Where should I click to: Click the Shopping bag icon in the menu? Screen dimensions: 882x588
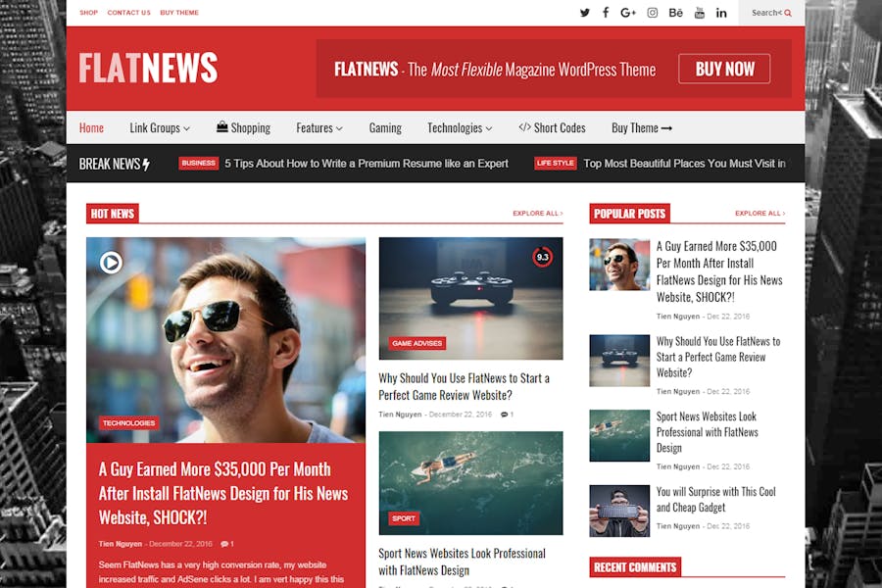[222, 126]
